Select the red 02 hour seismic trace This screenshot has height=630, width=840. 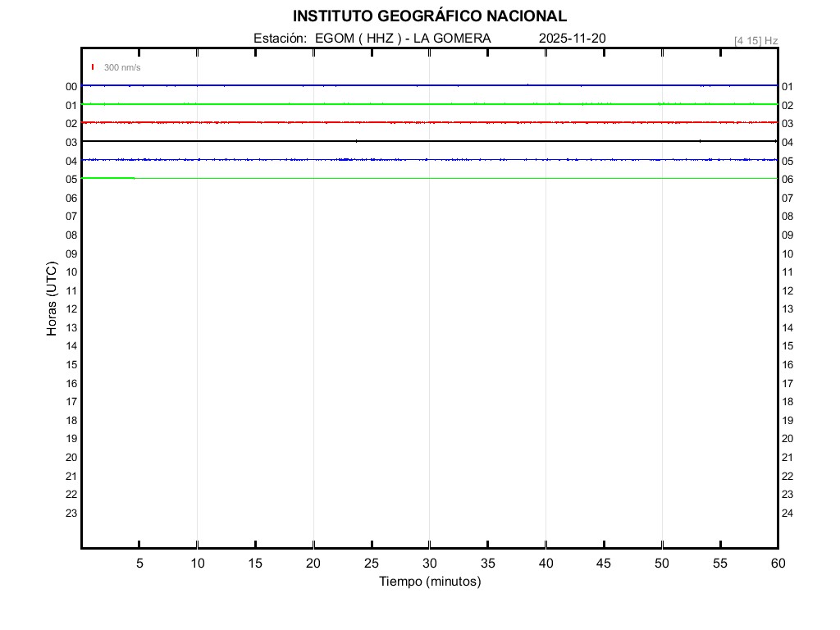(427, 122)
